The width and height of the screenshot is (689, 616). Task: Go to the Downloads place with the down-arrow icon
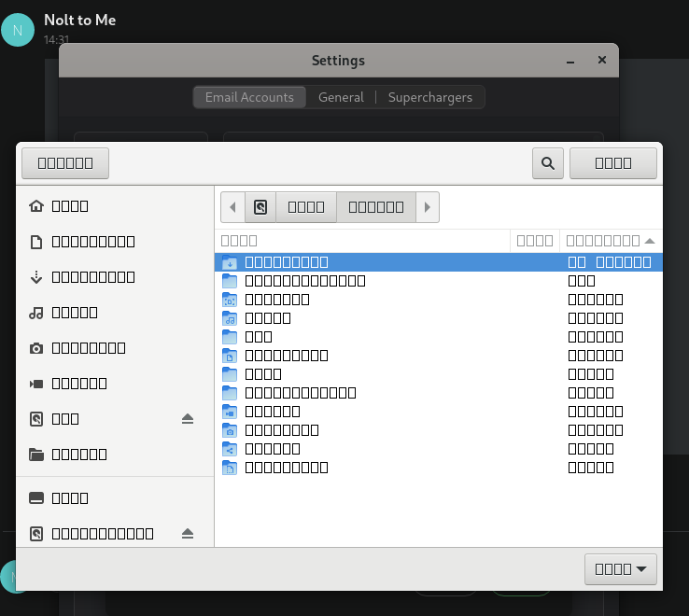115,277
